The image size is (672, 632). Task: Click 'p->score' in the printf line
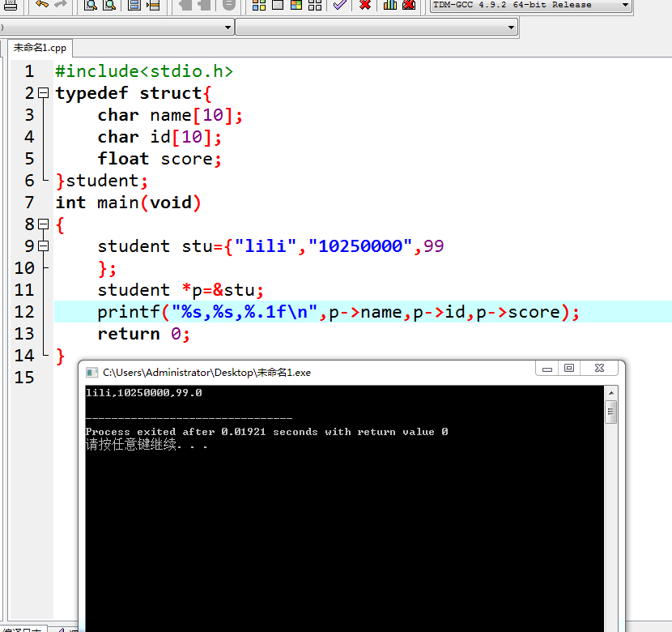click(x=518, y=312)
